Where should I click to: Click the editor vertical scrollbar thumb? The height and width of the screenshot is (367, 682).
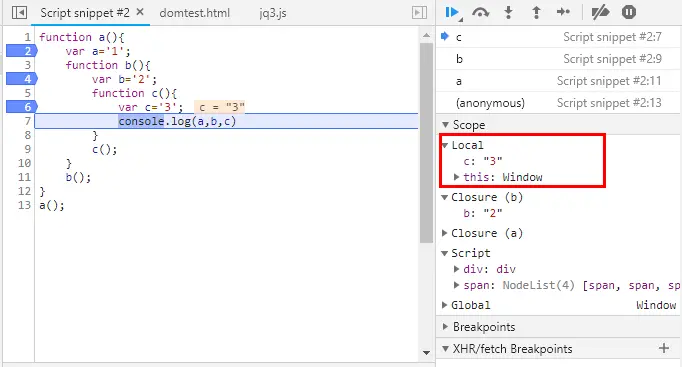pyautogui.click(x=426, y=143)
